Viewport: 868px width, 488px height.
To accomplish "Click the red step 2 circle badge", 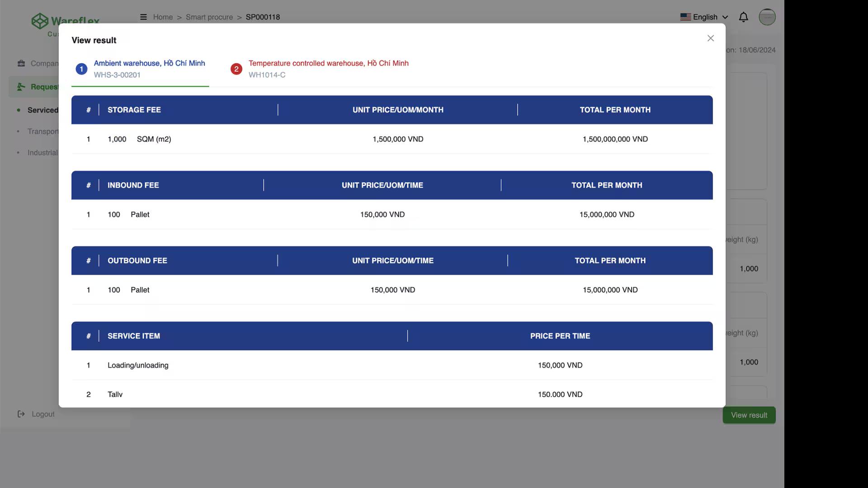I will click(236, 69).
